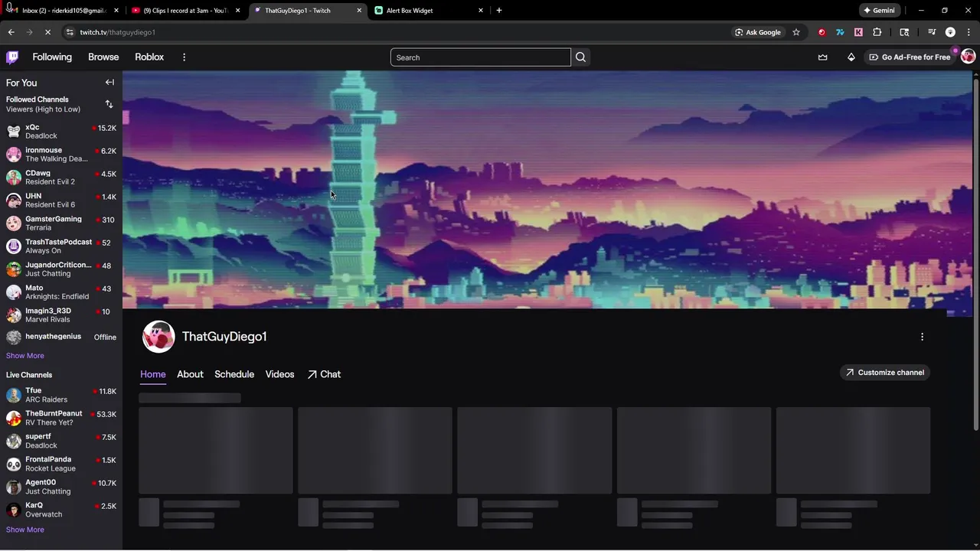Open channel options menu beside ThatGuyDiego1
This screenshot has width=980, height=551.
coord(922,337)
